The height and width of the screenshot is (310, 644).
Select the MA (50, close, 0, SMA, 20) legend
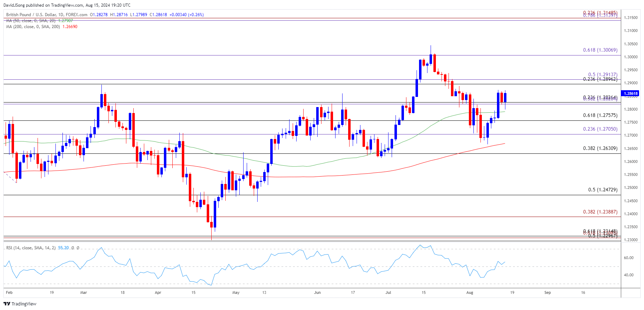[x=31, y=21]
